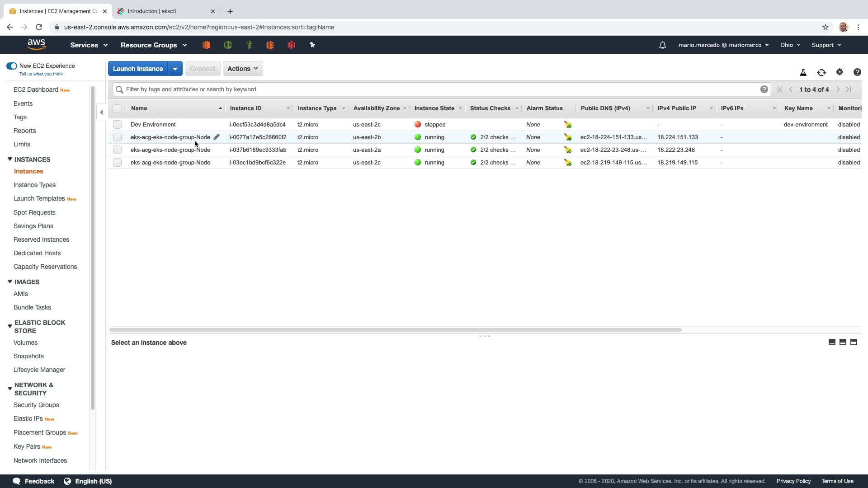868x488 pixels.
Task: Open the Ohio region dropdown
Action: click(x=790, y=45)
